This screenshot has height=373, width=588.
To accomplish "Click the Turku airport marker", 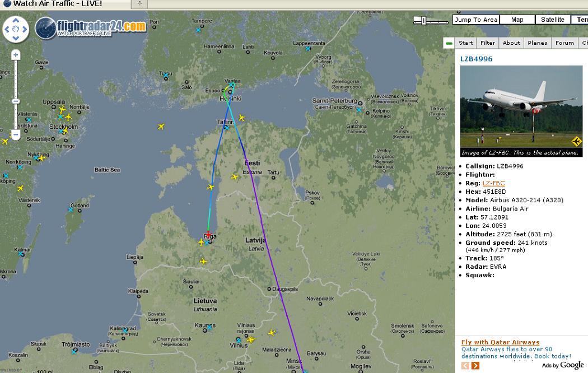I will coord(166,76).
